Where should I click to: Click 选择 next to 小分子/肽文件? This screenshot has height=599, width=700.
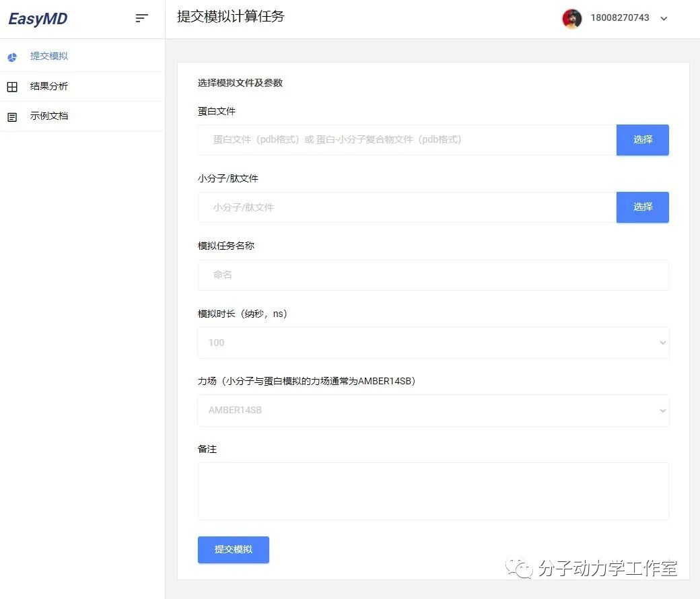click(x=642, y=207)
